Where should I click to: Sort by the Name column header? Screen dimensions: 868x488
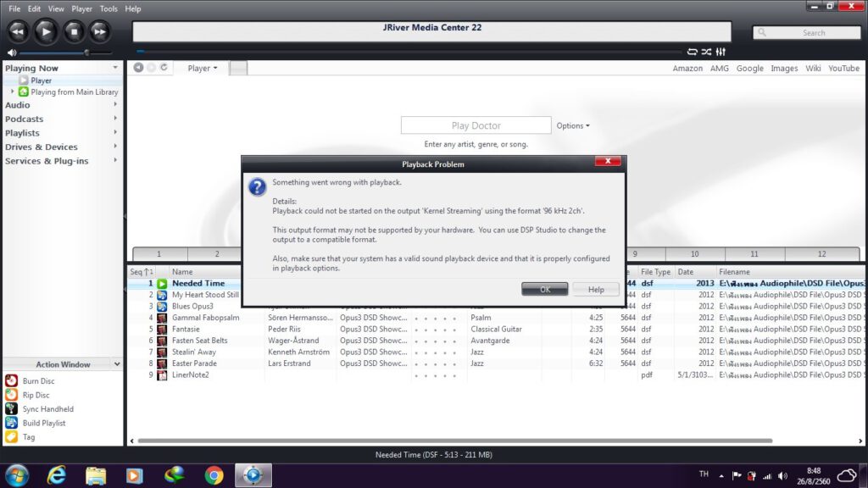click(182, 272)
